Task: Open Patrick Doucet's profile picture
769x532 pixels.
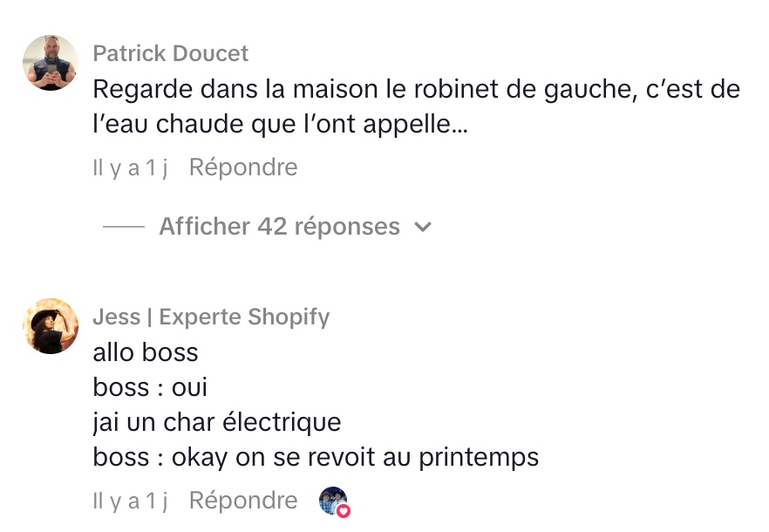Action: point(50,63)
